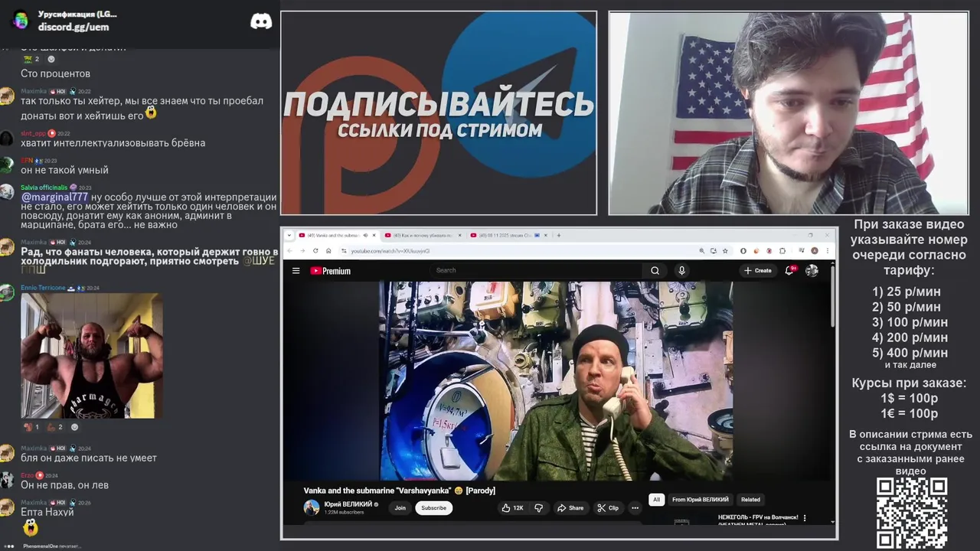Click the Урусификация server avatar
Image resolution: width=980 pixels, height=551 pixels.
[x=21, y=20]
